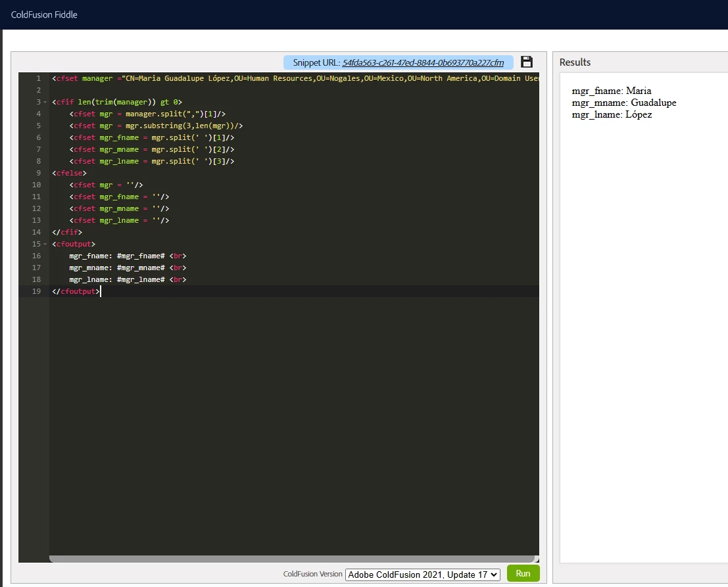Click the mgr_mname output on line 17
This screenshot has height=587, width=728.
coord(128,268)
